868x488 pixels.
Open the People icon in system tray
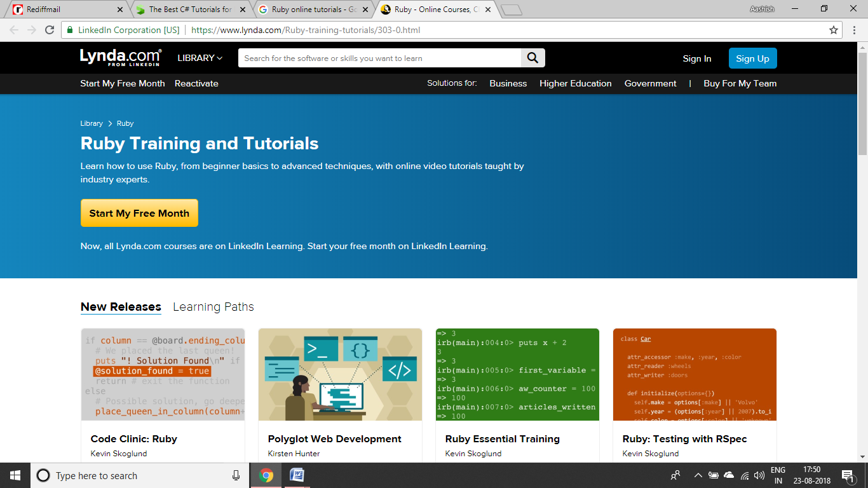[x=675, y=475]
